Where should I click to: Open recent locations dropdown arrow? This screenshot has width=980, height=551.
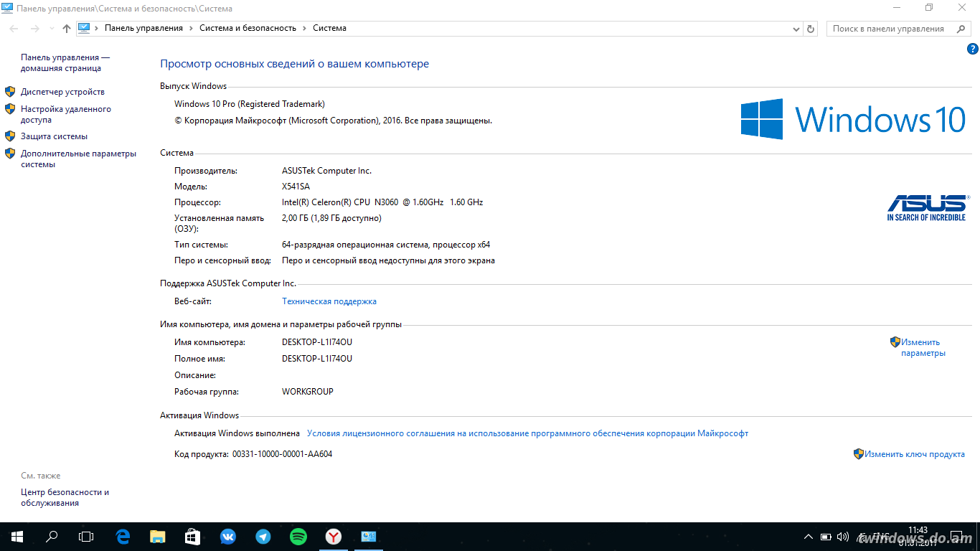pos(52,29)
